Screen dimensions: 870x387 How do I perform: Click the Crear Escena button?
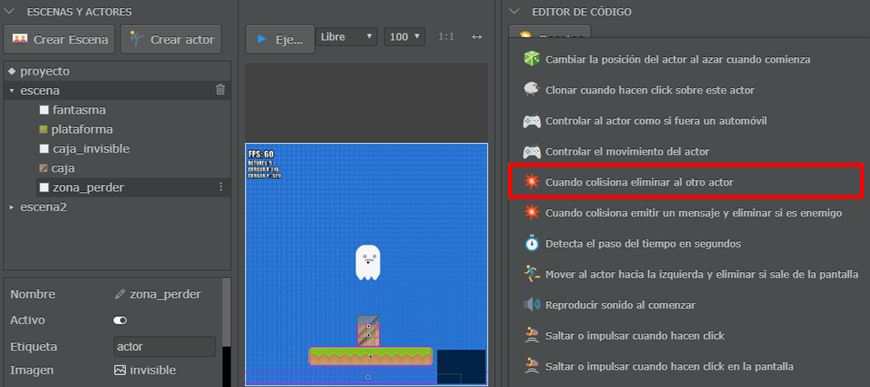59,39
